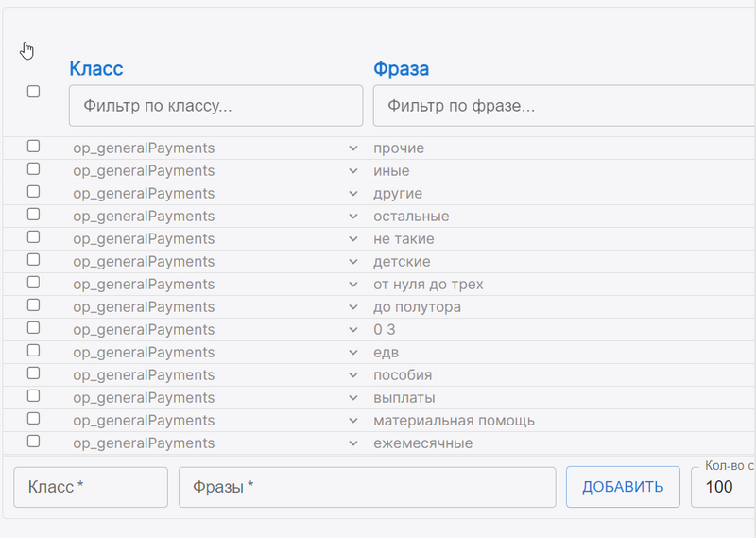The image size is (756, 538).
Task: Mark the checkbox for the 'пособия' row
Action: pos(33,373)
